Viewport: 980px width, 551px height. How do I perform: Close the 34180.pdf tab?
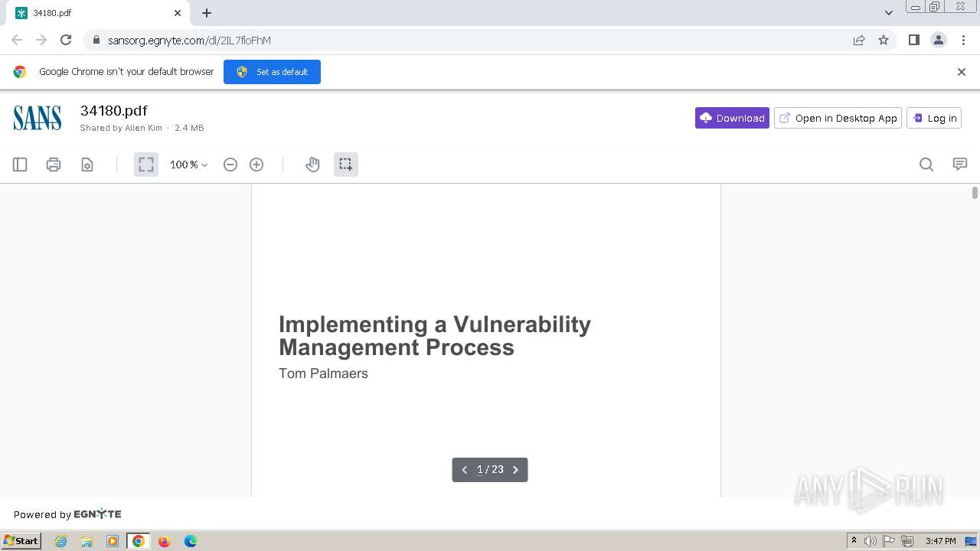[x=178, y=13]
